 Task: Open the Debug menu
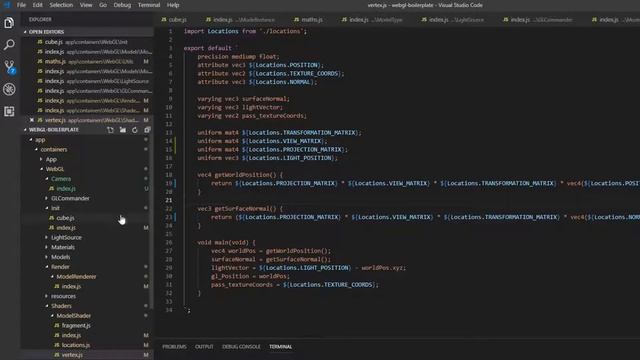[122, 5]
